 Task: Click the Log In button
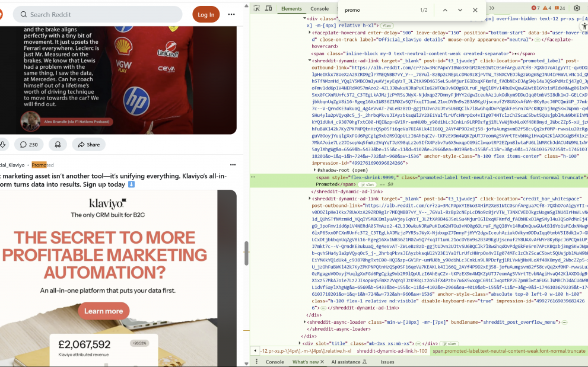(x=206, y=15)
